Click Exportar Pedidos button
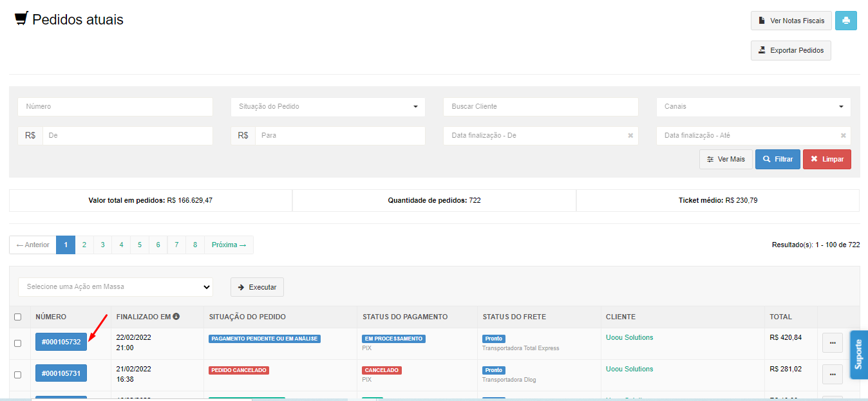This screenshot has width=868, height=401. click(791, 50)
